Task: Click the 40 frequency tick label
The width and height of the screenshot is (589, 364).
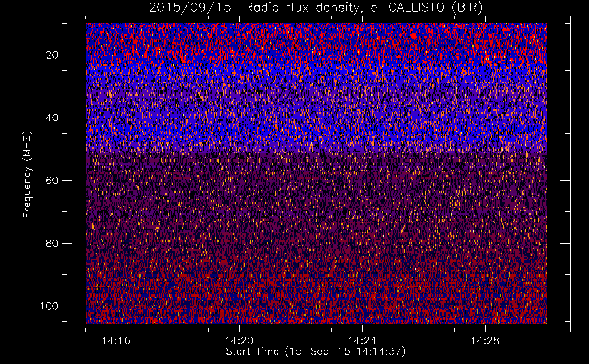Action: click(52, 118)
